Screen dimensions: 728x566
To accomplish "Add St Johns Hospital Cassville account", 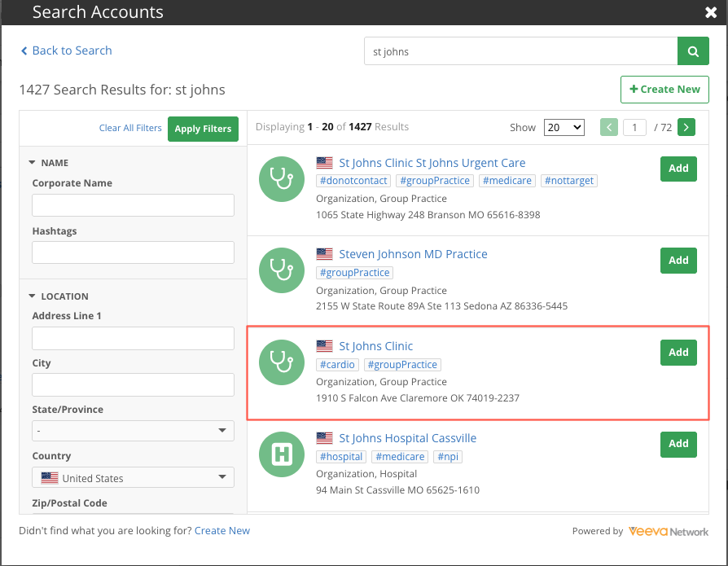I will [x=678, y=444].
